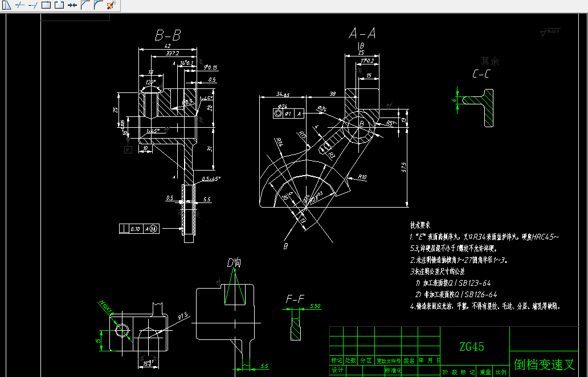Select the A-A section view label
Image resolution: width=588 pixels, height=377 pixels.
361,33
